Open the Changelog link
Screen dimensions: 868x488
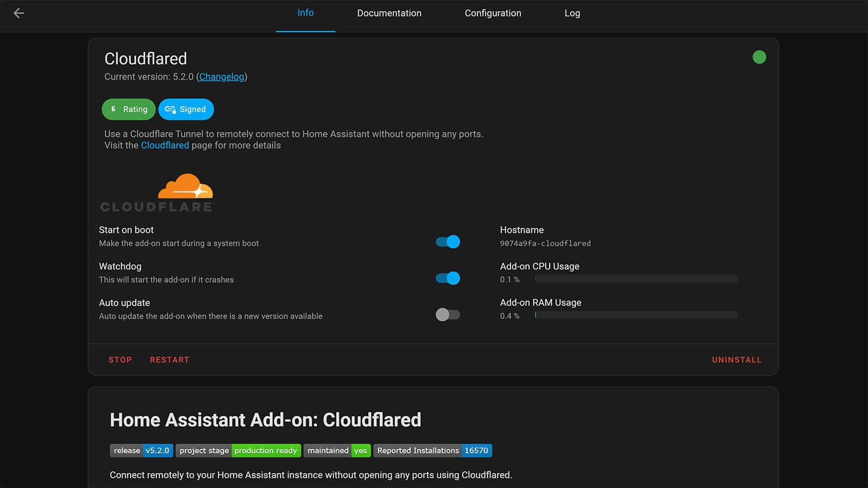(221, 76)
